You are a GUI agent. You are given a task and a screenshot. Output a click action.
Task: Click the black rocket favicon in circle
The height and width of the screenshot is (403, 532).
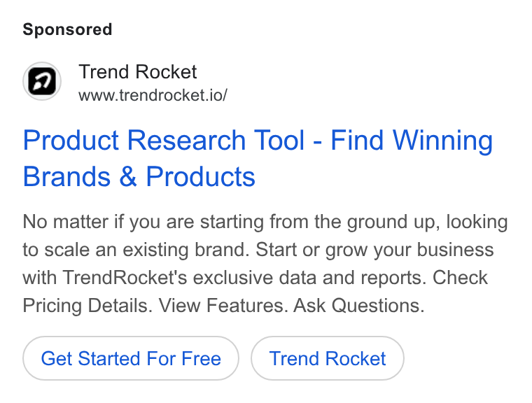coord(42,81)
